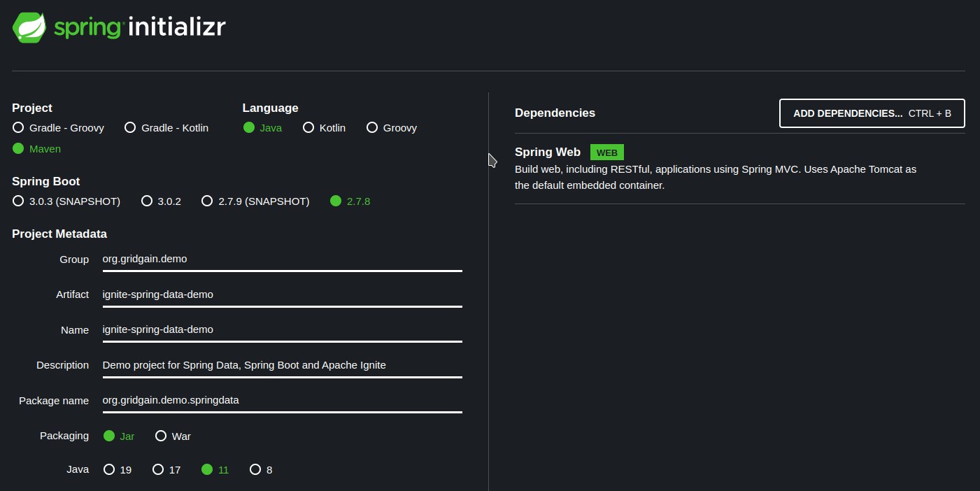The height and width of the screenshot is (491, 980).
Task: Open the Add Dependencies dialog
Action: (872, 113)
